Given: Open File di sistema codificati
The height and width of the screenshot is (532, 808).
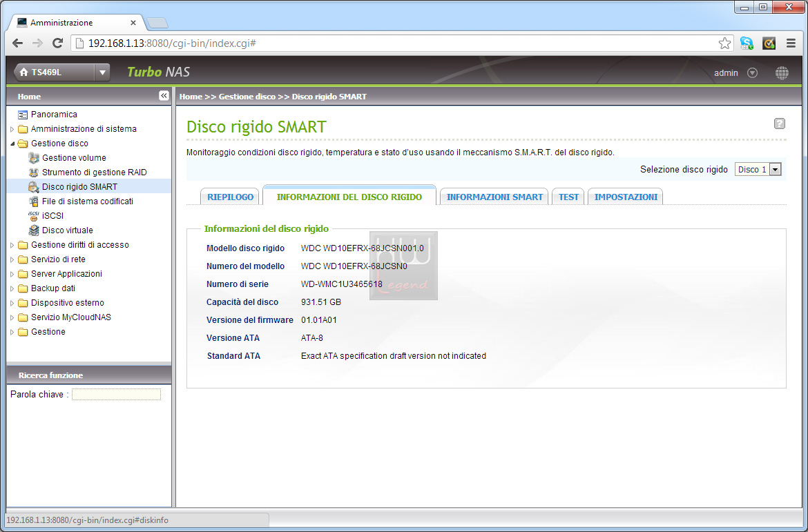Looking at the screenshot, I should pos(88,201).
